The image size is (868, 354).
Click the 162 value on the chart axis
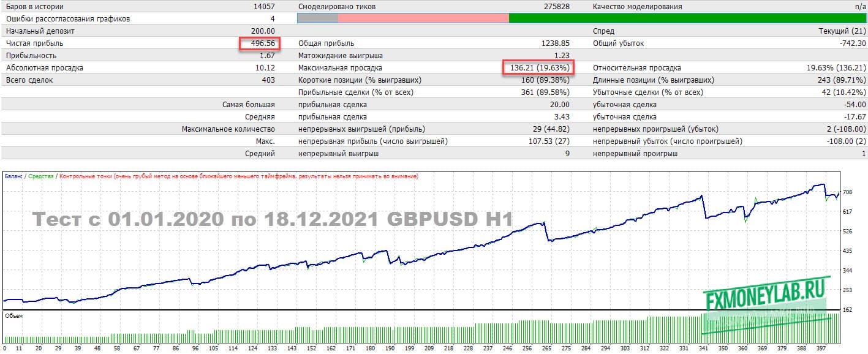pyautogui.click(x=848, y=309)
